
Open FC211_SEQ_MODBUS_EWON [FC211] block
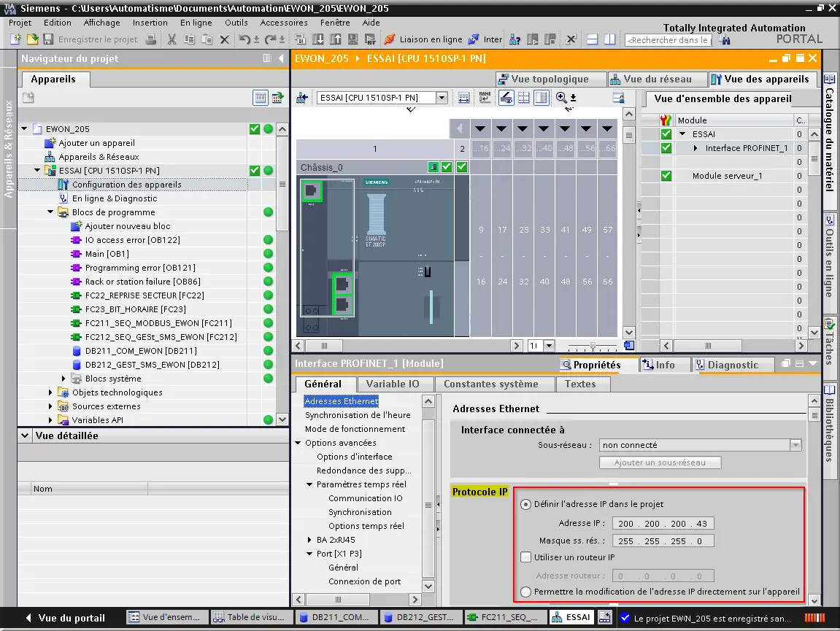(158, 323)
